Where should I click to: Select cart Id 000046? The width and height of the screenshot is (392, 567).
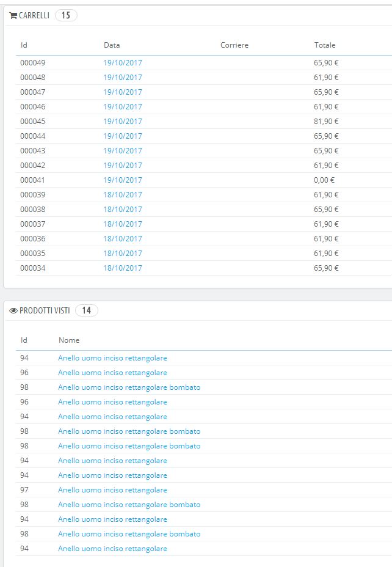(x=33, y=107)
